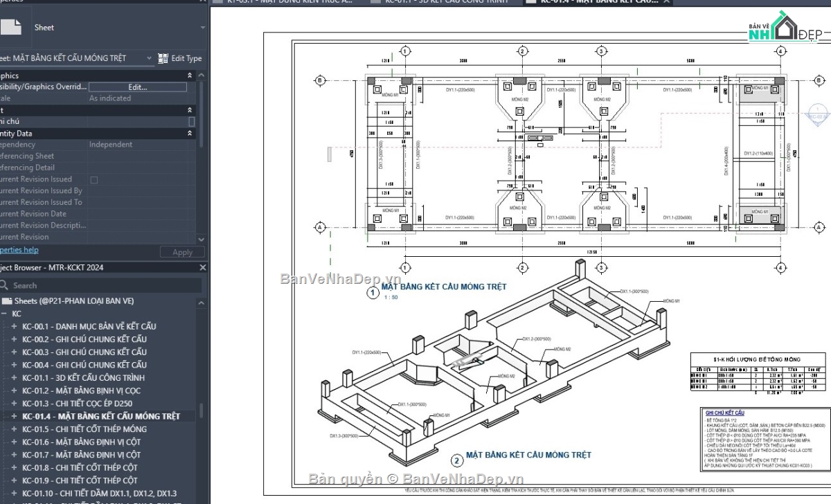This screenshot has width=831, height=504.
Task: Click the Properties panel scroll-up arrow
Action: [202, 75]
